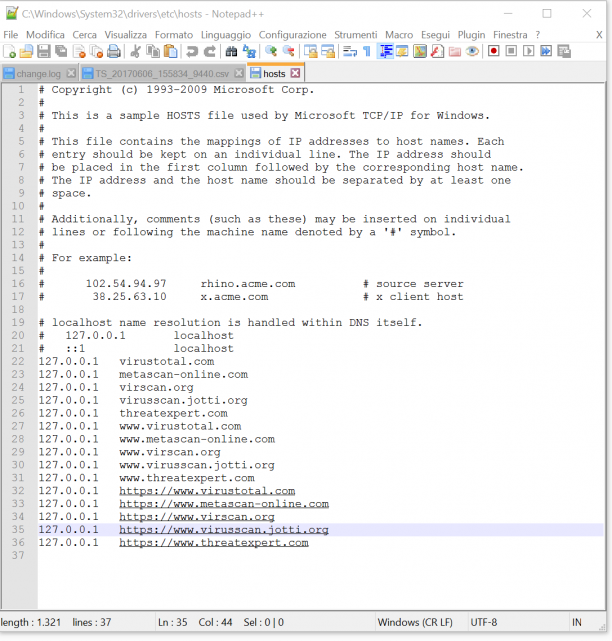Click UTF-8 encoding in status bar
Screen dimensions: 612x641
484,622
